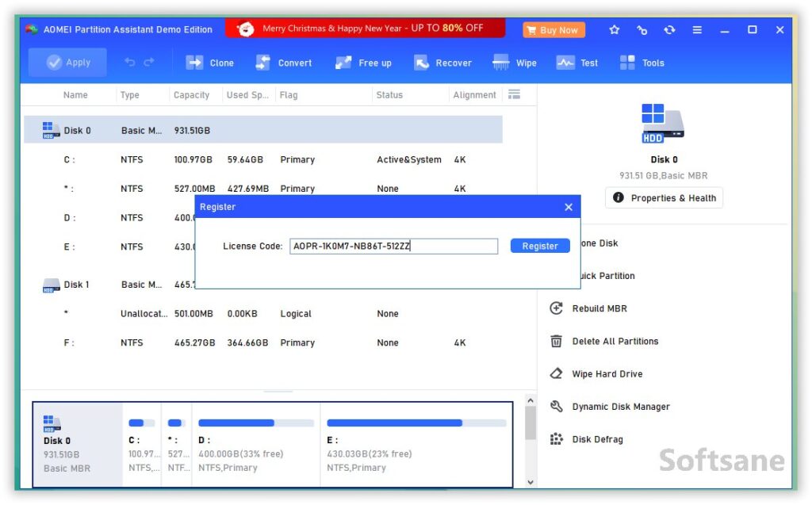Click the Apply button
Viewport: 812px width, 505px height.
tap(67, 63)
